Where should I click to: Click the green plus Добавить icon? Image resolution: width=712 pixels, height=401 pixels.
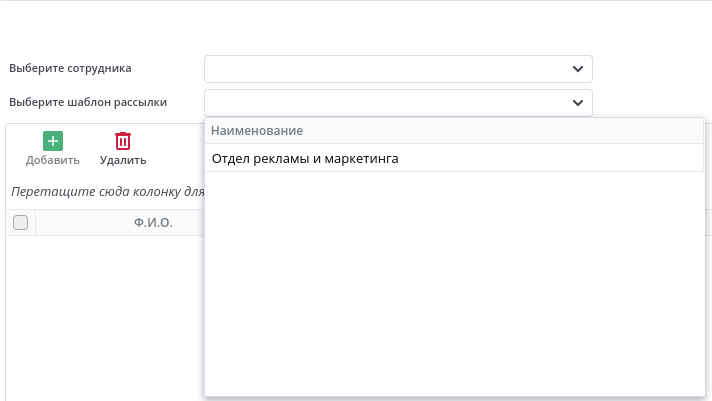click(53, 141)
